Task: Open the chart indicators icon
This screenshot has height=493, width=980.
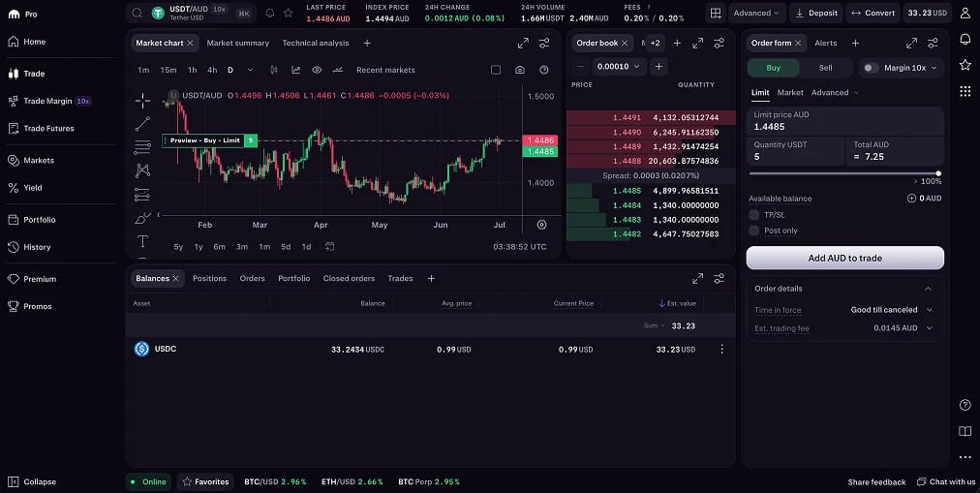Action: tap(295, 70)
